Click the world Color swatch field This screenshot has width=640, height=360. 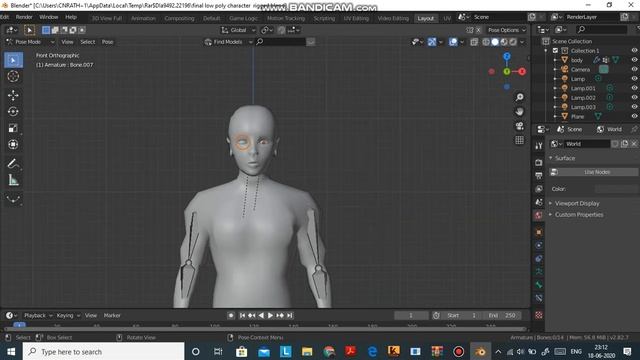616,189
